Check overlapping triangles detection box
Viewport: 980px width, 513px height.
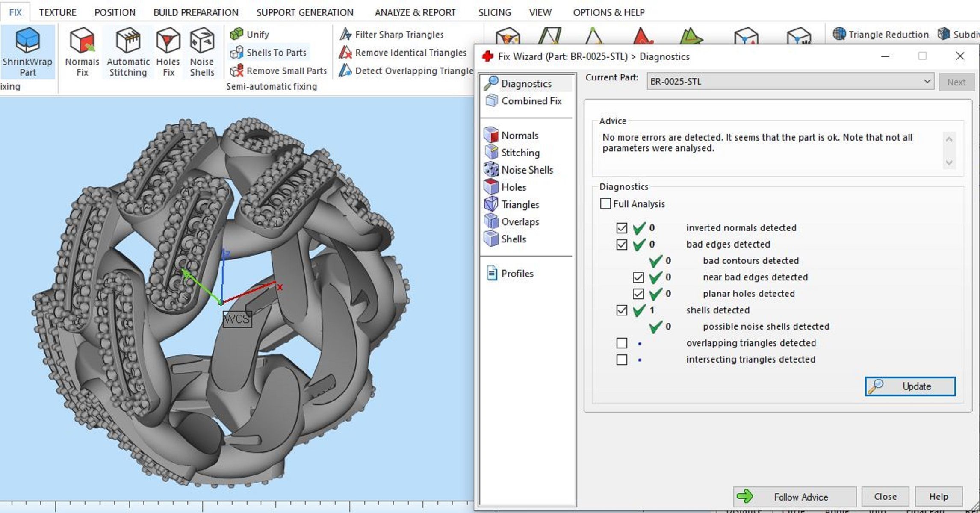tap(622, 343)
